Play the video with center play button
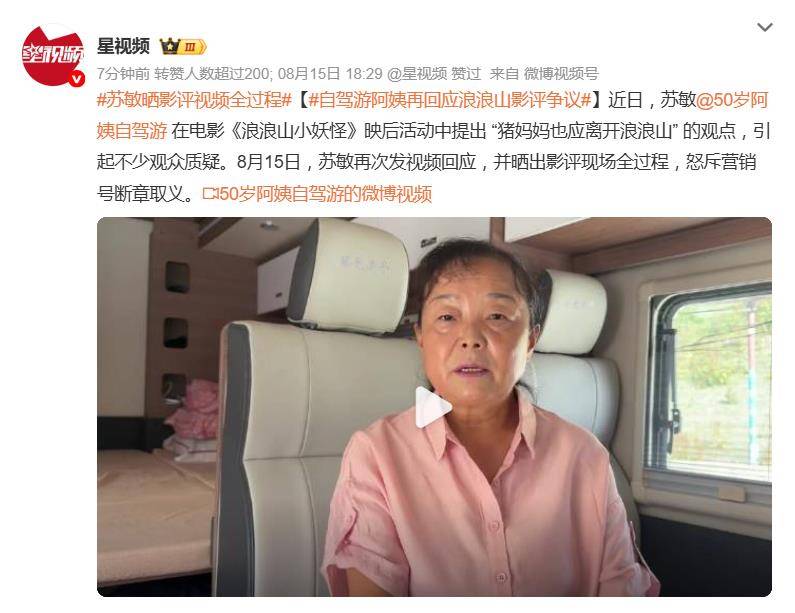This screenshot has width=795, height=613. (433, 407)
